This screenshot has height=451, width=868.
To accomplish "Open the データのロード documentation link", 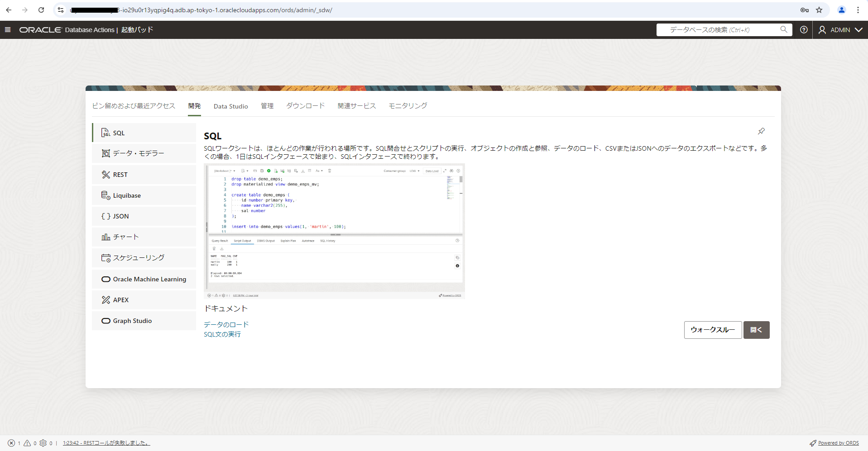I will [226, 325].
